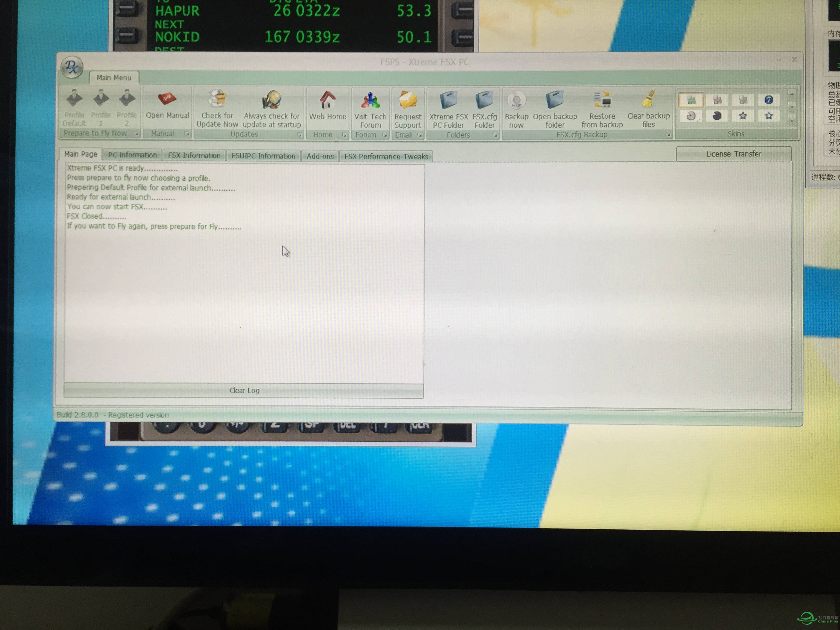Viewport: 840px width, 630px height.
Task: Go to Web Home house icon
Action: [x=327, y=106]
